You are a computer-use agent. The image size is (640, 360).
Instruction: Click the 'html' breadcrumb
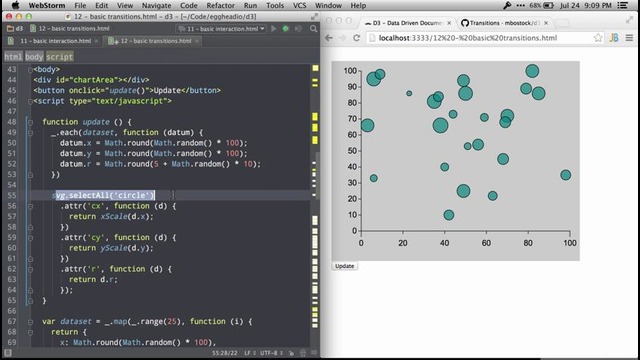point(13,56)
